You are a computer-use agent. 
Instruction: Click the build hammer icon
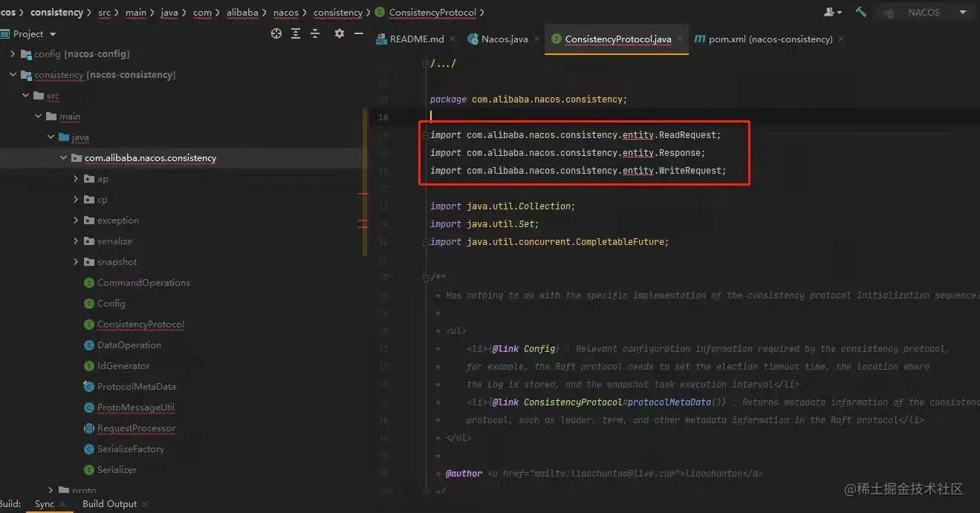[860, 12]
